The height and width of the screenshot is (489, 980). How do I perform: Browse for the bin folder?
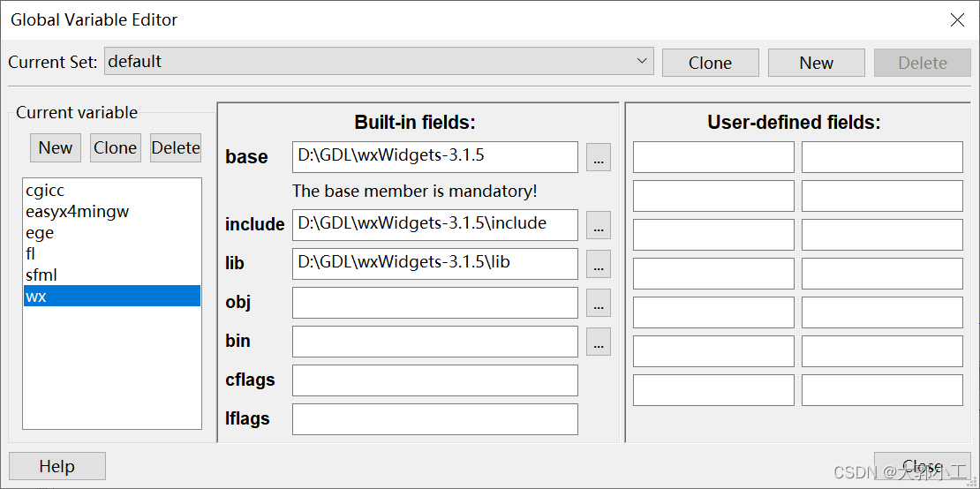coord(598,342)
